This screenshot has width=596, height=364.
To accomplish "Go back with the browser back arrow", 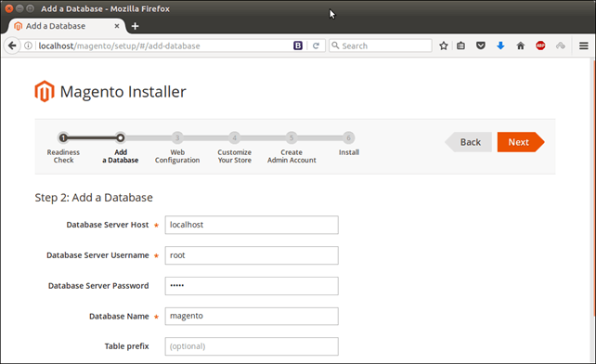I will pyautogui.click(x=12, y=45).
